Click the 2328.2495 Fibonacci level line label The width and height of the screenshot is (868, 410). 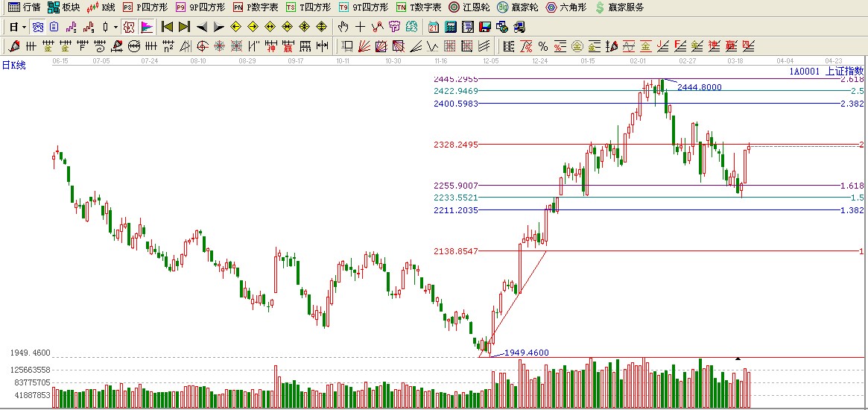click(455, 144)
